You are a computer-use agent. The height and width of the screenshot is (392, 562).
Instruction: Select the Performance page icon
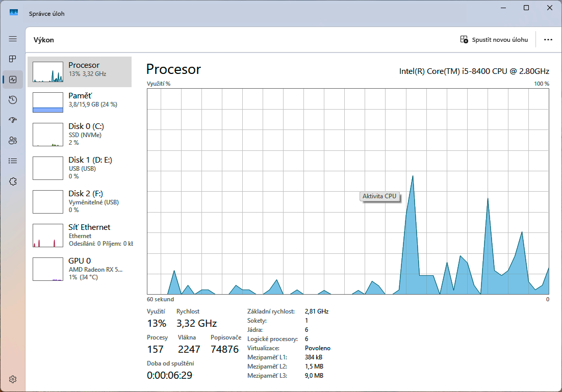pos(13,80)
